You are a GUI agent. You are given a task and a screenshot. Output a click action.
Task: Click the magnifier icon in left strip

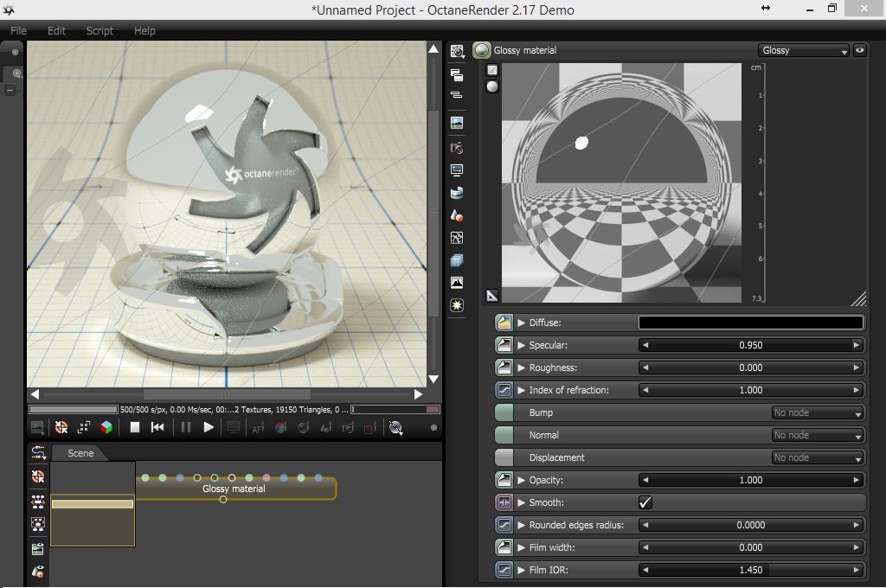point(16,73)
